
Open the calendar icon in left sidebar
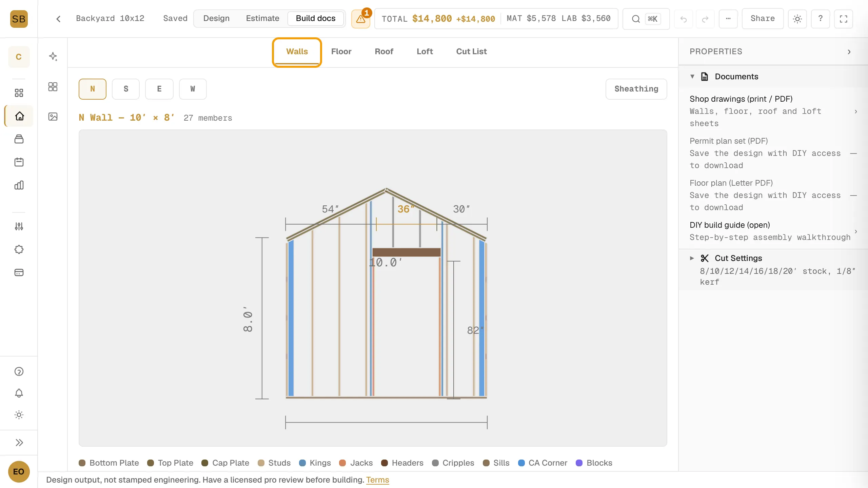(x=19, y=162)
